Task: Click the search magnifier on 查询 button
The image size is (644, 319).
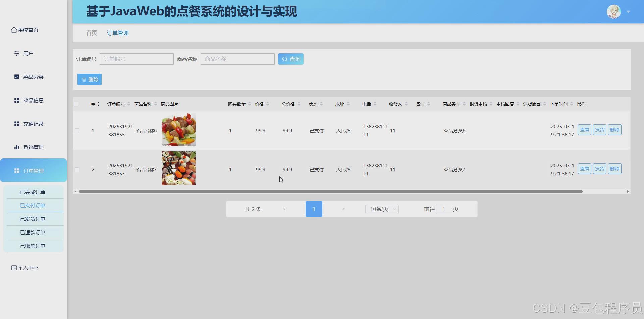Action: [x=285, y=59]
